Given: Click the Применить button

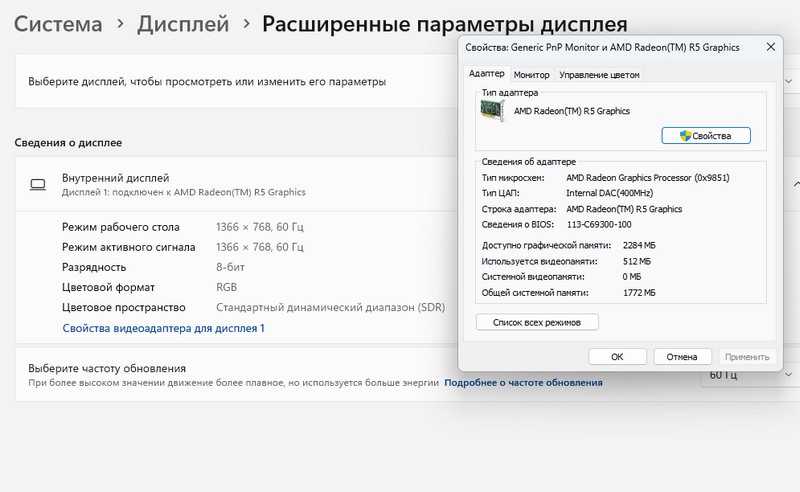Looking at the screenshot, I should pyautogui.click(x=746, y=356).
